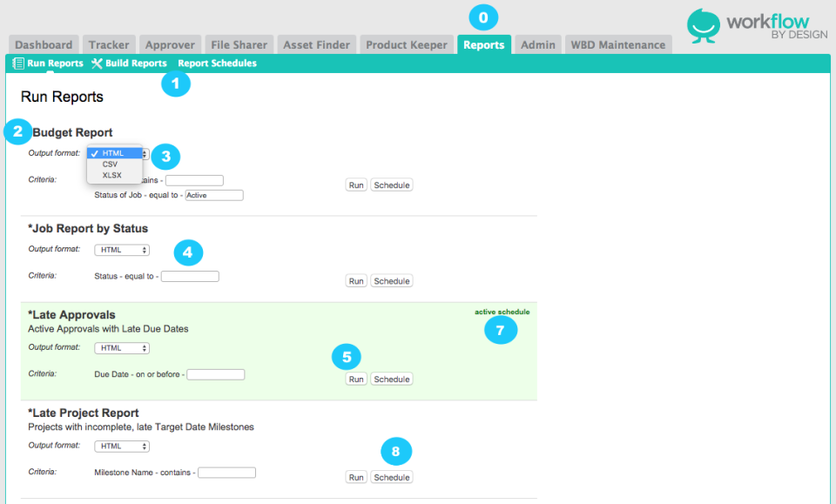Click the Due Date criteria input box
This screenshot has height=504, width=836.
pos(215,374)
